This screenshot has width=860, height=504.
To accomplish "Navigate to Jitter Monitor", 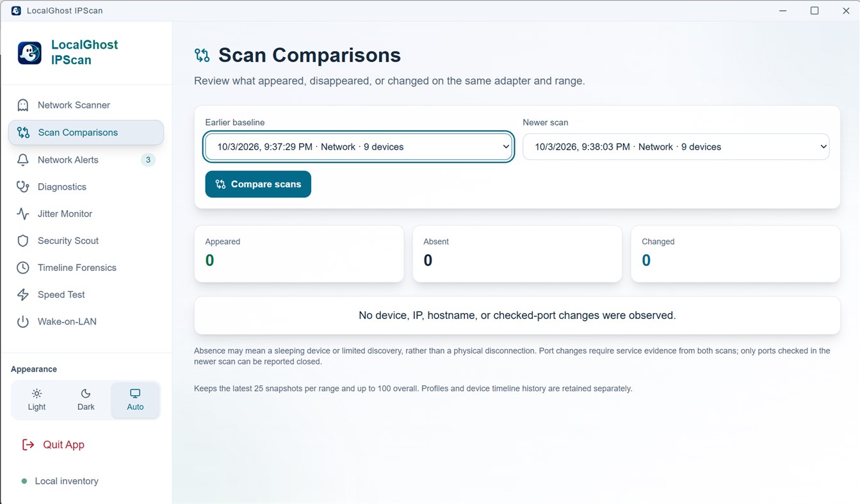I will 86,214.
